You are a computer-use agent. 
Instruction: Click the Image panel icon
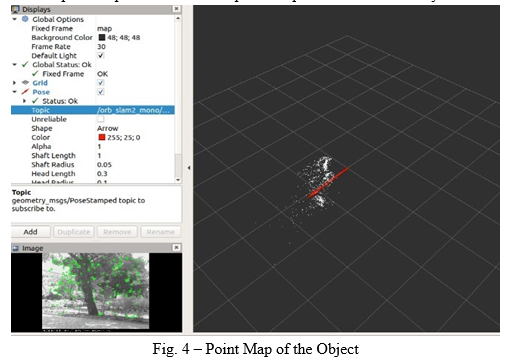(x=15, y=248)
